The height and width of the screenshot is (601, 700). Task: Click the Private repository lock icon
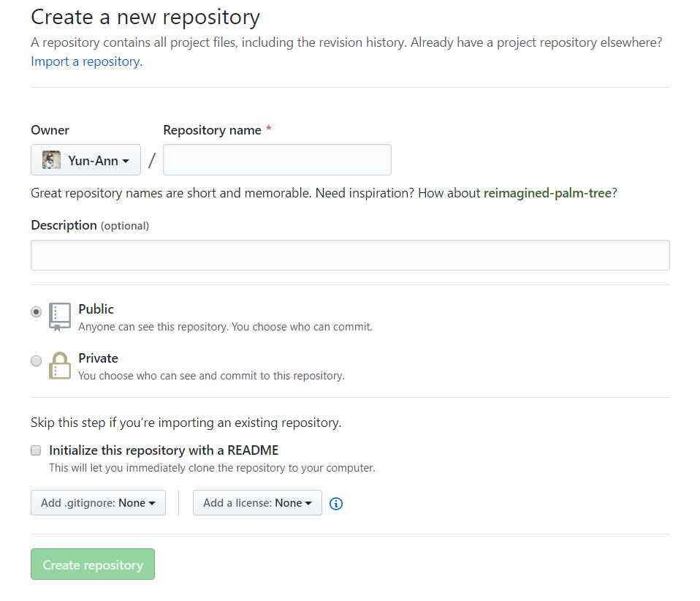(60, 366)
